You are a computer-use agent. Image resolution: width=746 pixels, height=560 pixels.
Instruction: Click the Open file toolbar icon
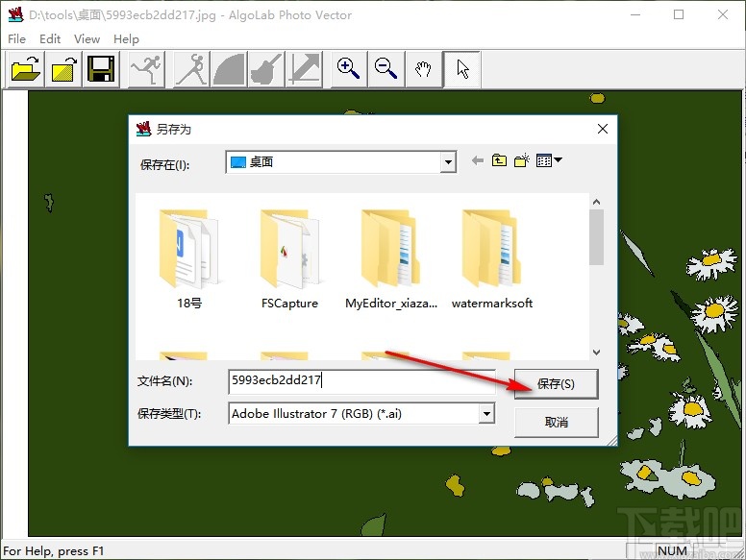tap(26, 69)
